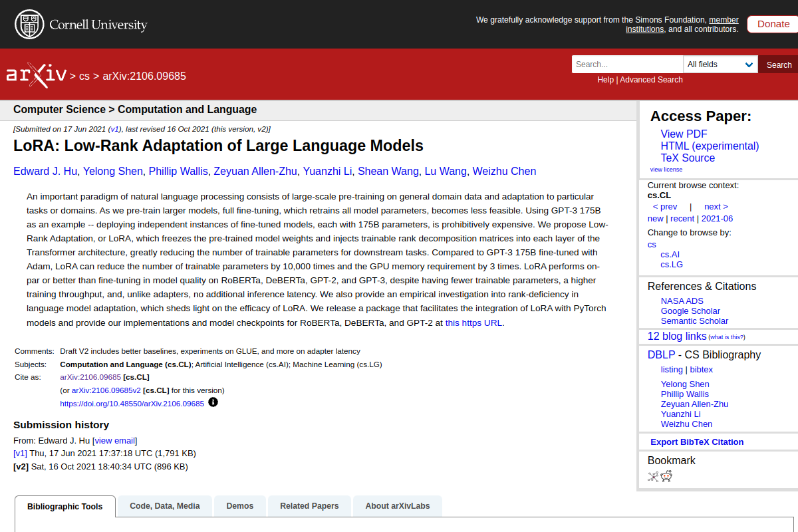Click the BibSonomy bookmark icon
This screenshot has width=798, height=532.
pyautogui.click(x=653, y=476)
